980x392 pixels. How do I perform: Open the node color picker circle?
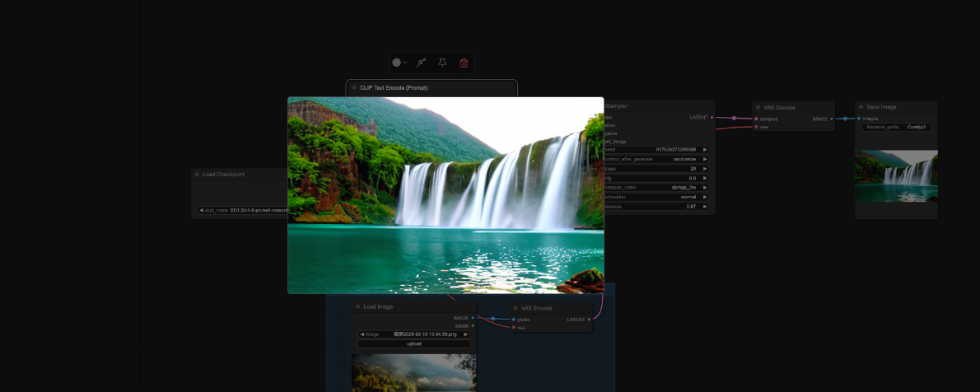click(x=396, y=63)
